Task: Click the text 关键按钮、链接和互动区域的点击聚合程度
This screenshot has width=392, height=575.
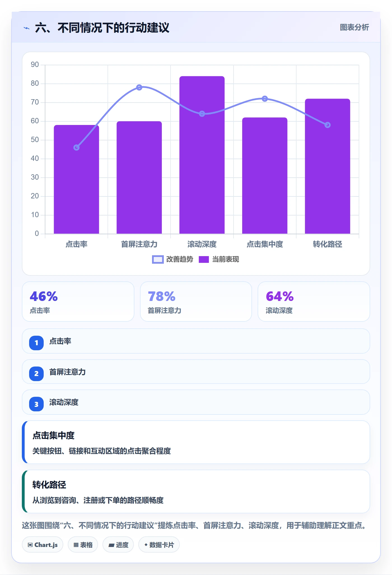Action: pyautogui.click(x=102, y=451)
